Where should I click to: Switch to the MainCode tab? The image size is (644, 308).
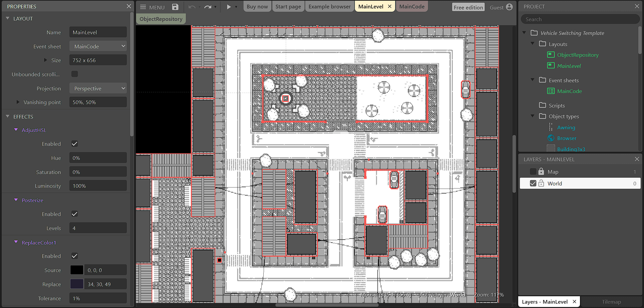(x=412, y=6)
